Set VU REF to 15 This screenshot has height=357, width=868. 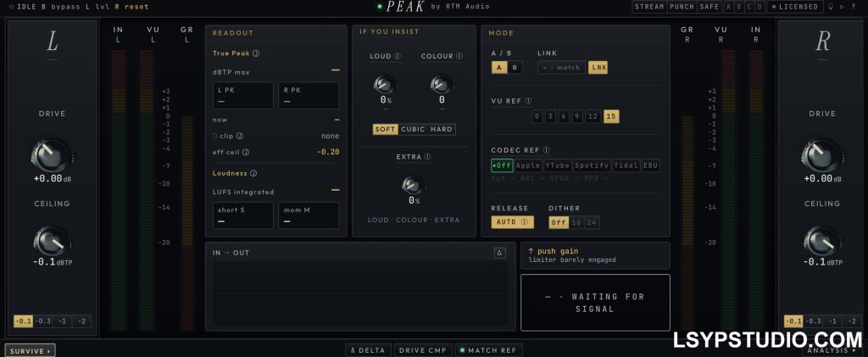[x=611, y=116]
